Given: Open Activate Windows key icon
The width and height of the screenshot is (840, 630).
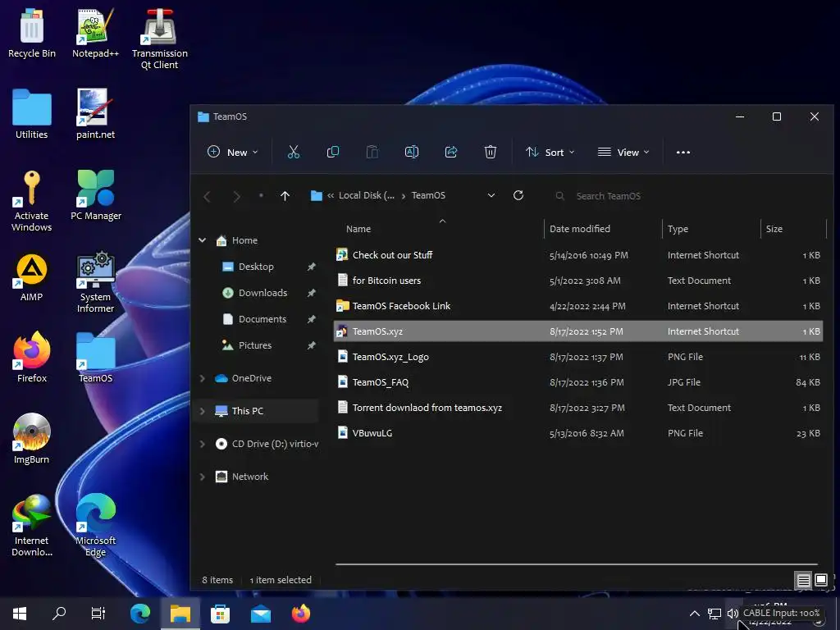Looking at the screenshot, I should [32, 201].
